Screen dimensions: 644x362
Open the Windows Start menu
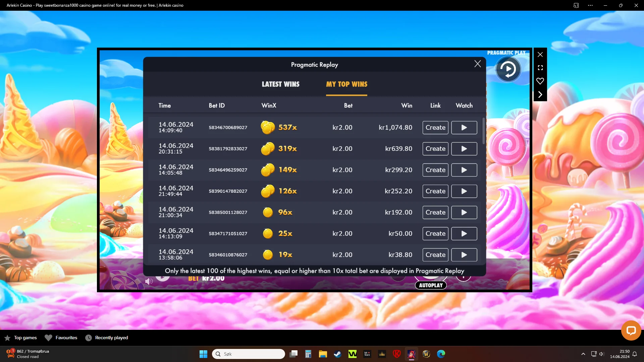point(203,354)
